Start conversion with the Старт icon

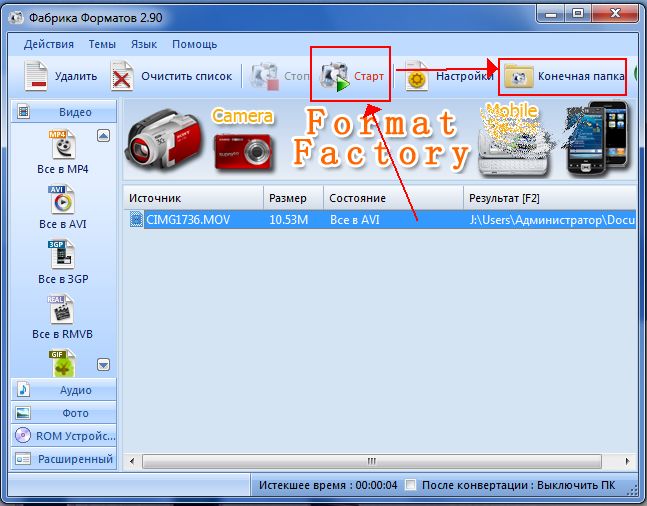coord(335,77)
